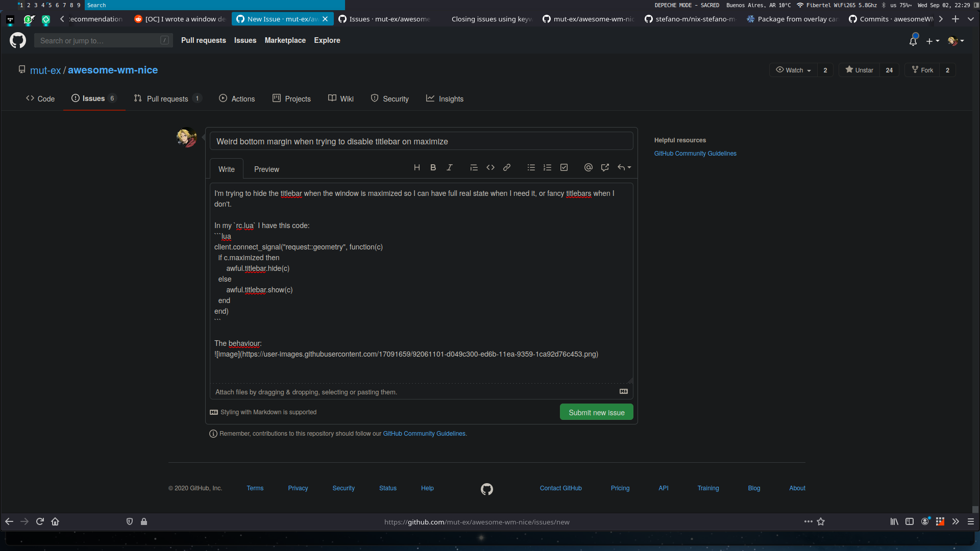Screen dimensions: 980x551
Task: Apply bold formatting in issue editor
Action: coord(433,167)
